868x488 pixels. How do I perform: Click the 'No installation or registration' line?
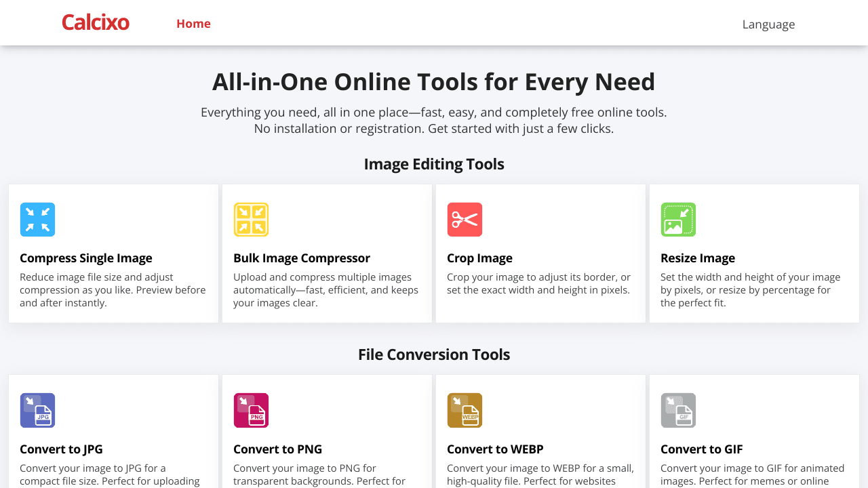434,129
